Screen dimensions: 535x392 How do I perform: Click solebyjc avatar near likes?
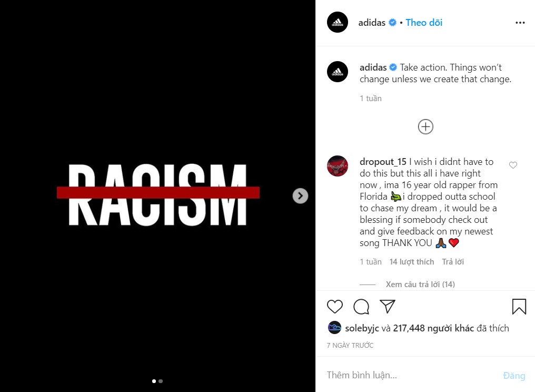[334, 328]
